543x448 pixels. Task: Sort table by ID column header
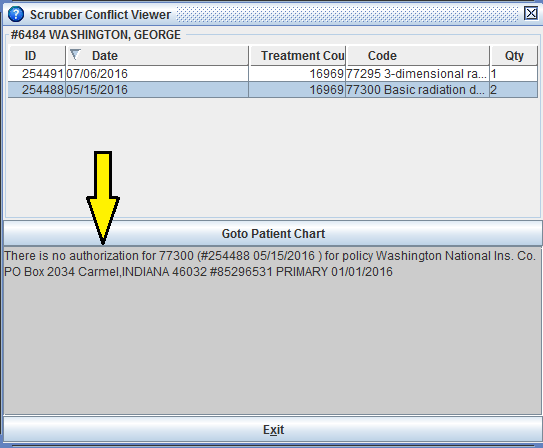[x=37, y=56]
